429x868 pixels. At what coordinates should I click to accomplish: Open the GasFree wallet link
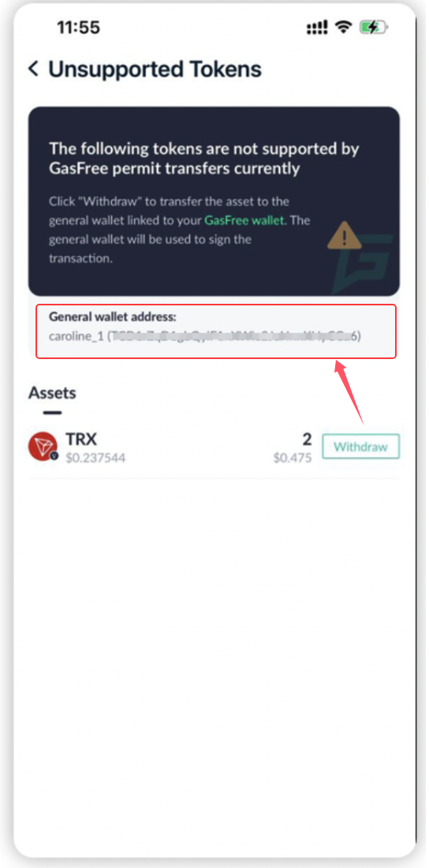click(x=244, y=220)
